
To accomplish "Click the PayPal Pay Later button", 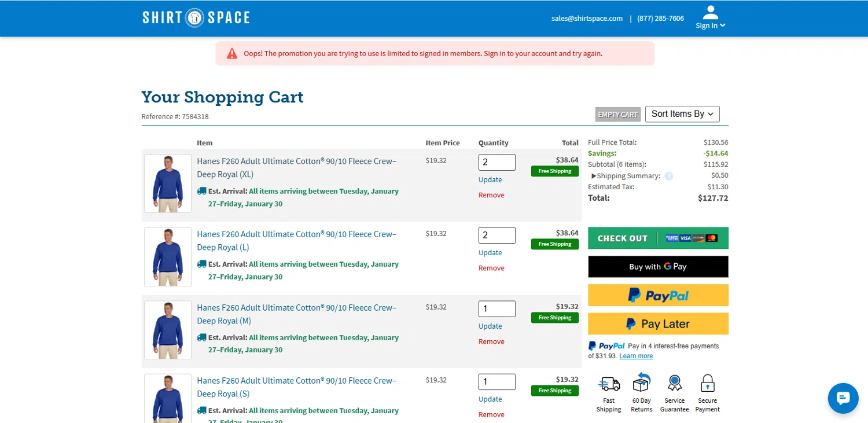I will pyautogui.click(x=658, y=324).
